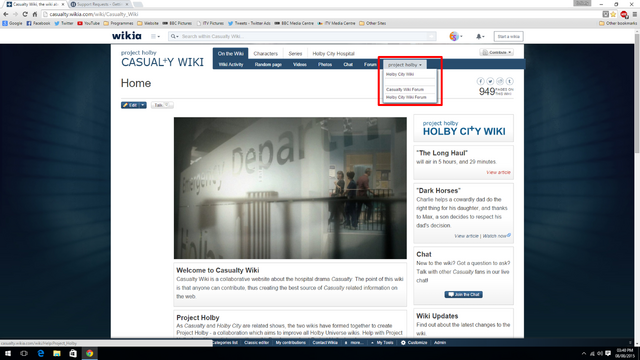This screenshot has width=640, height=360.
Task: Open the Characters tab
Action: coord(265,53)
